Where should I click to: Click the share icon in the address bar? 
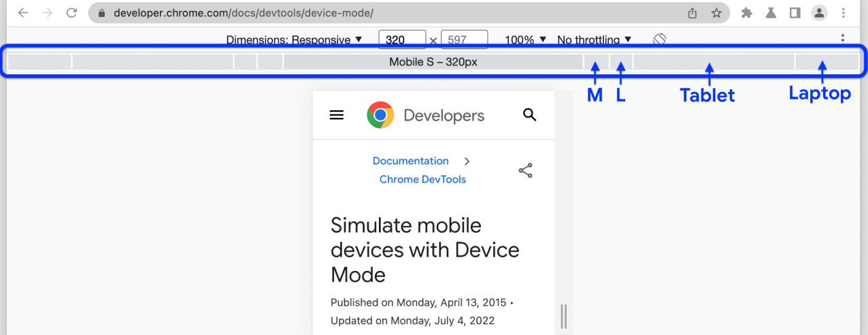[x=692, y=13]
